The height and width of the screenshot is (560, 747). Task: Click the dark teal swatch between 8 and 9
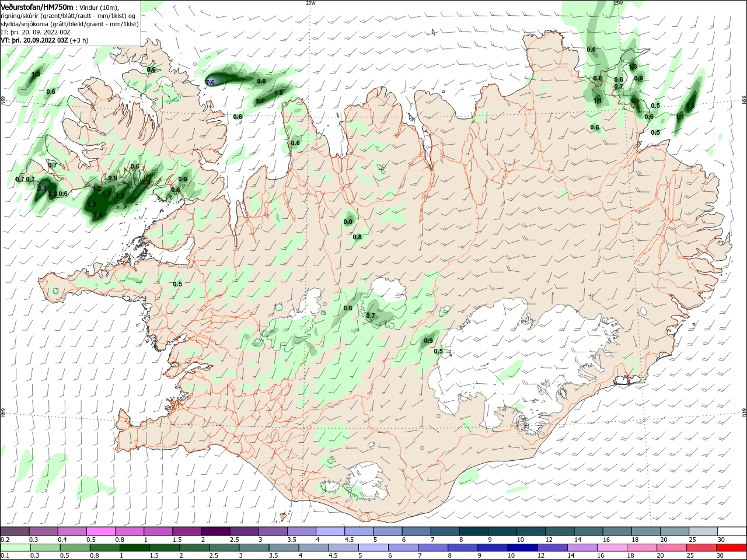tap(474, 531)
